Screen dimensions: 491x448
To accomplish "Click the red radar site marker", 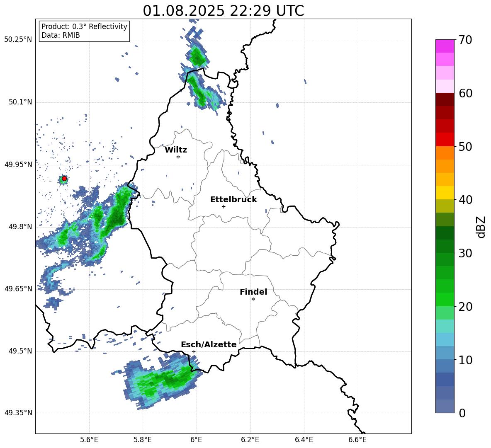I will [64, 179].
